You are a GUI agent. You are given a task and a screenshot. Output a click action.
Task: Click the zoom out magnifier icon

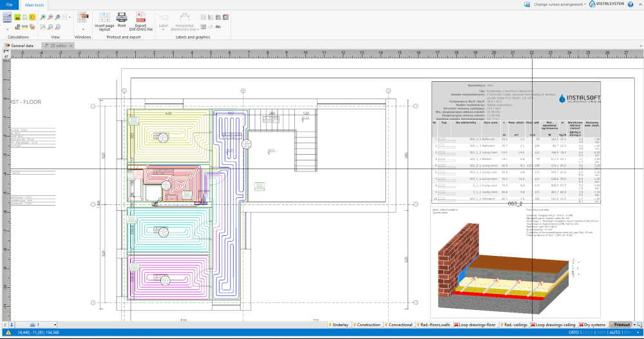tap(50, 17)
